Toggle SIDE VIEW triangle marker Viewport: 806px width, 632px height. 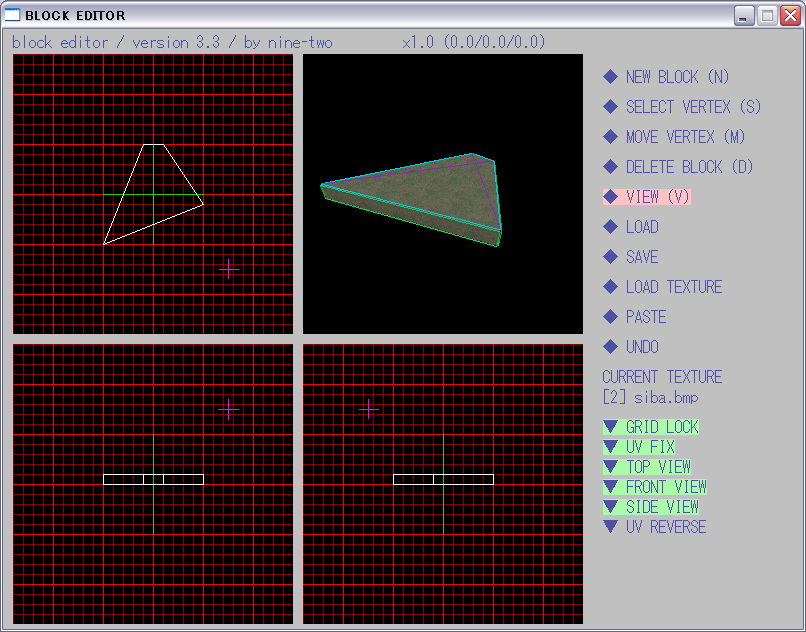click(x=610, y=507)
